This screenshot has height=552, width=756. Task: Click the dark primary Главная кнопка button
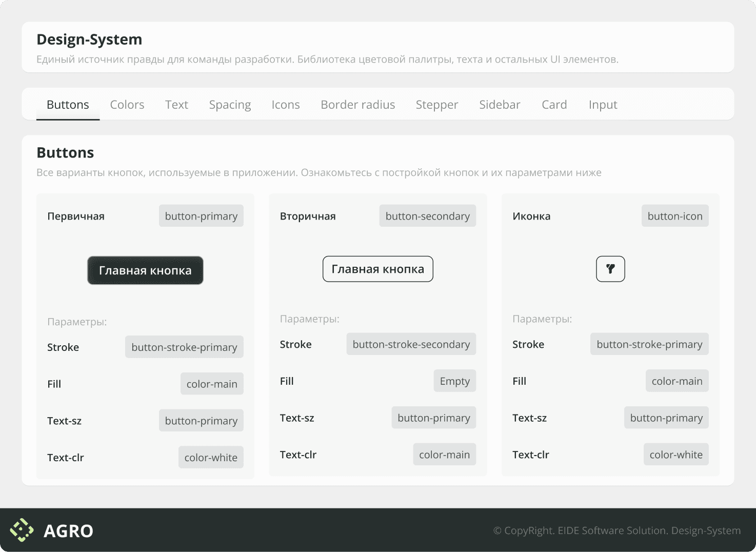coord(145,270)
